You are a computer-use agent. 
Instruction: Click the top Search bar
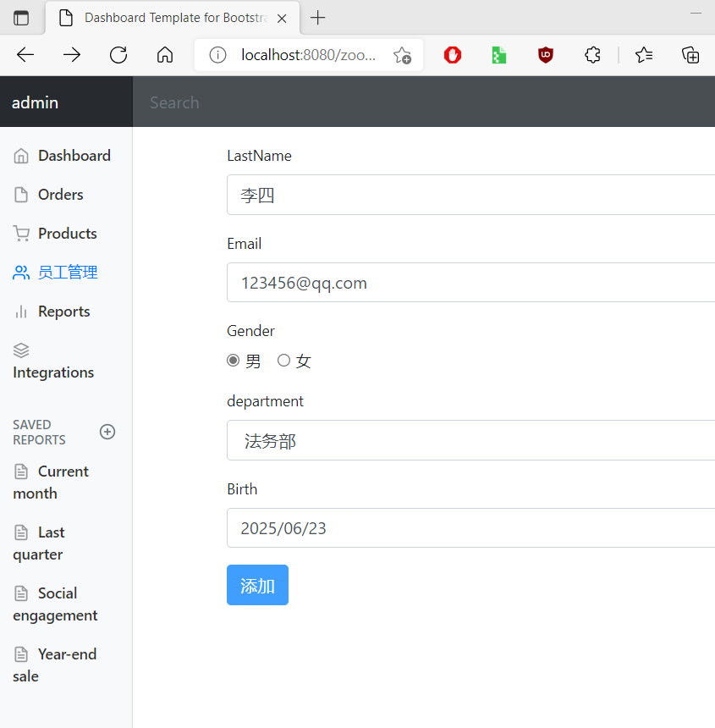423,102
